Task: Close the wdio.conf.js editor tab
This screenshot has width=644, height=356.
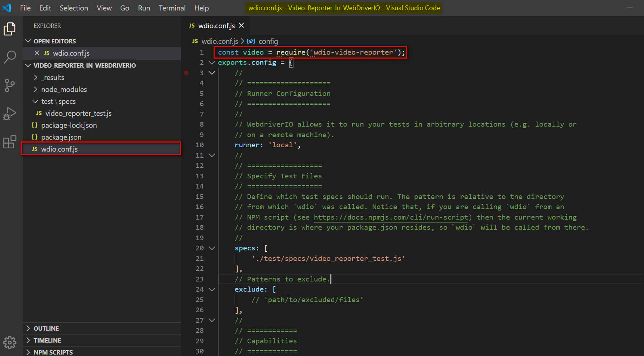Action: pos(241,25)
